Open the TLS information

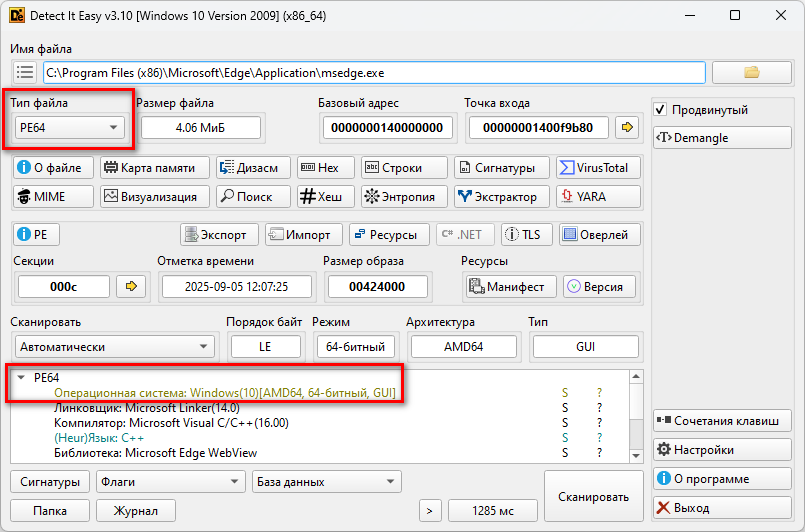click(x=526, y=235)
